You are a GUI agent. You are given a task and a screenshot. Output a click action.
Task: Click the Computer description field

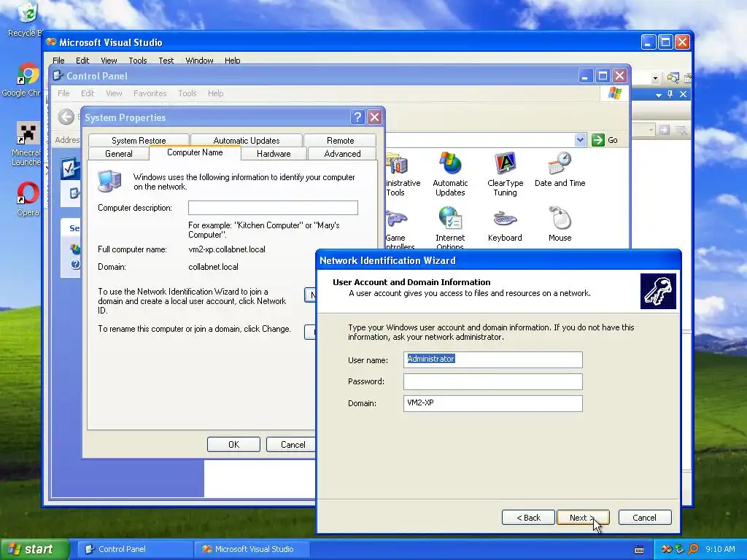point(273,208)
